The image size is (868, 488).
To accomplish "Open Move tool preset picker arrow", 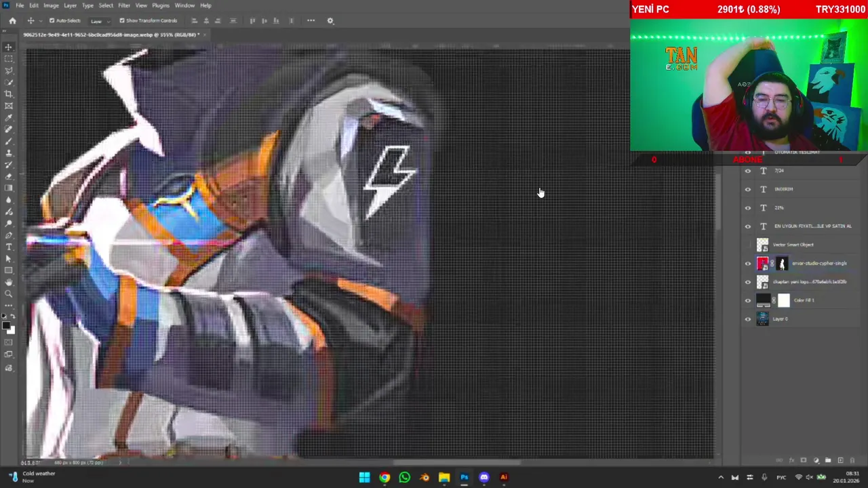I will point(41,20).
